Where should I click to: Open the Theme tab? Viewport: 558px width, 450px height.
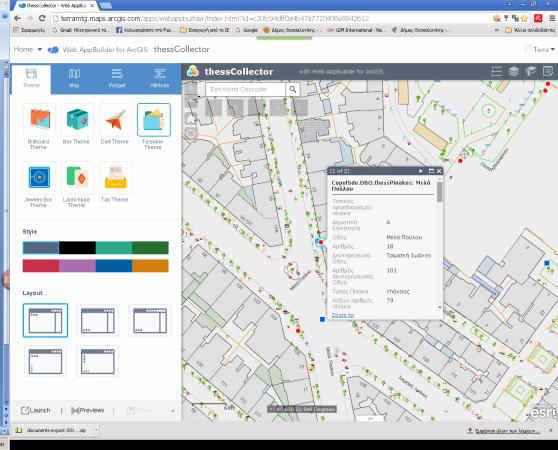pyautogui.click(x=31, y=79)
